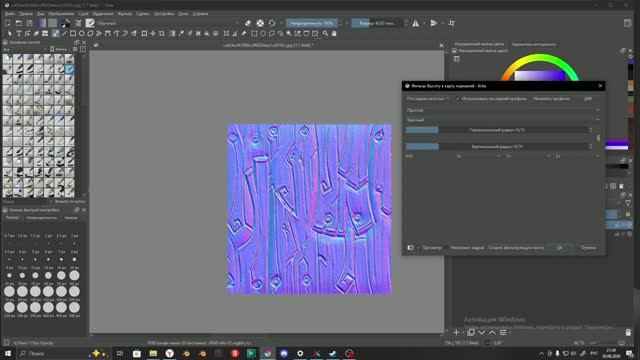
Task: Open the Z+ axis dropdown
Action: click(x=577, y=156)
